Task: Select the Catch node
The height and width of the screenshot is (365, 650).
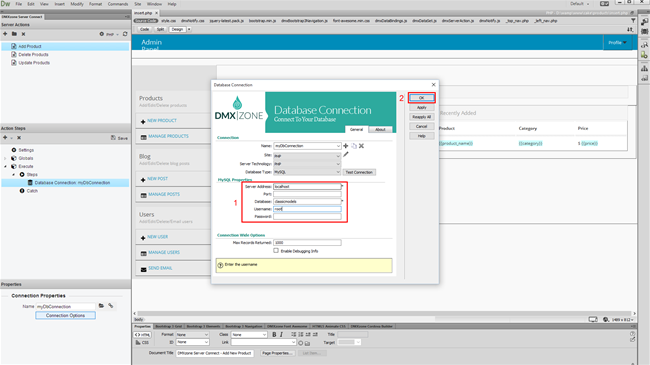Action: pos(32,191)
